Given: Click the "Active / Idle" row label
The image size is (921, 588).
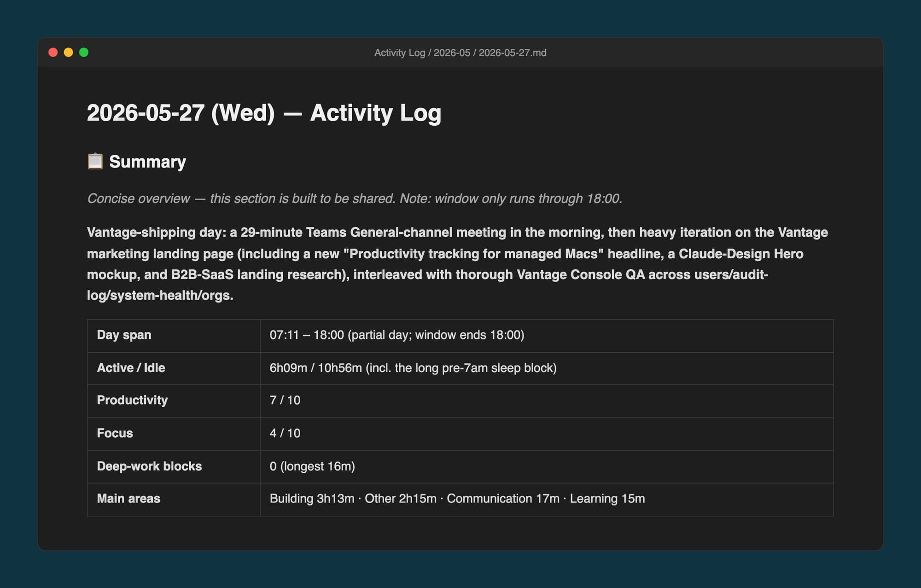Looking at the screenshot, I should pos(131,368).
